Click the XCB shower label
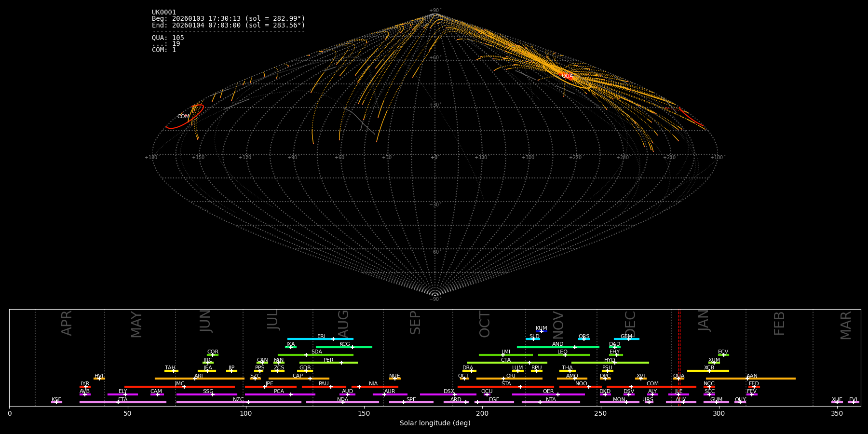The width and height of the screenshot is (868, 434). point(709,368)
